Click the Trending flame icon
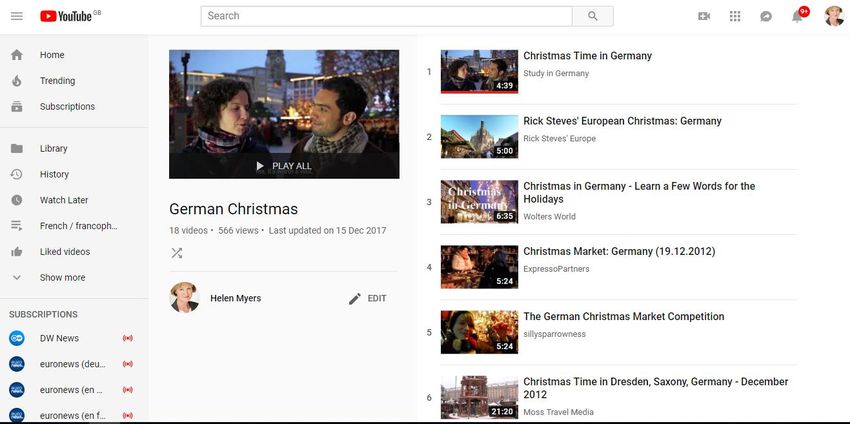 tap(17, 81)
